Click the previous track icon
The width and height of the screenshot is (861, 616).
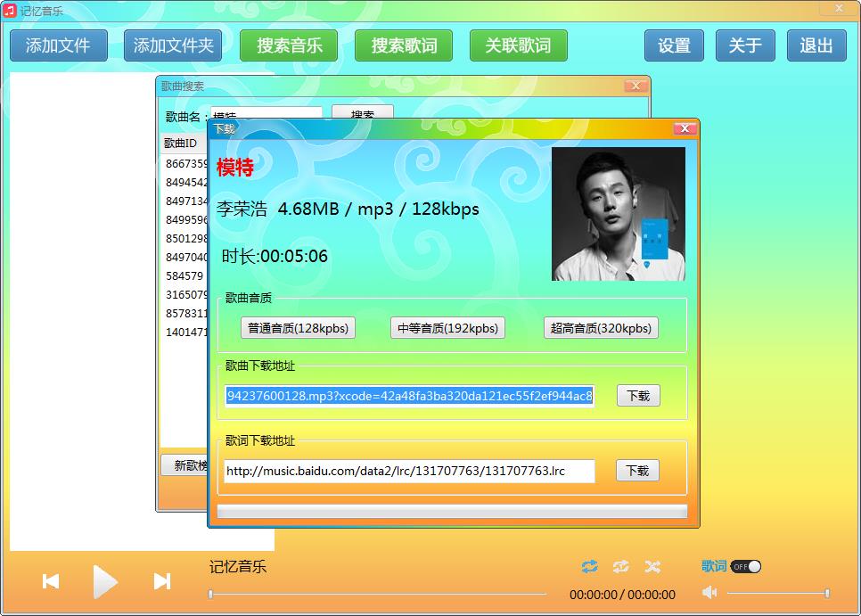pos(51,581)
